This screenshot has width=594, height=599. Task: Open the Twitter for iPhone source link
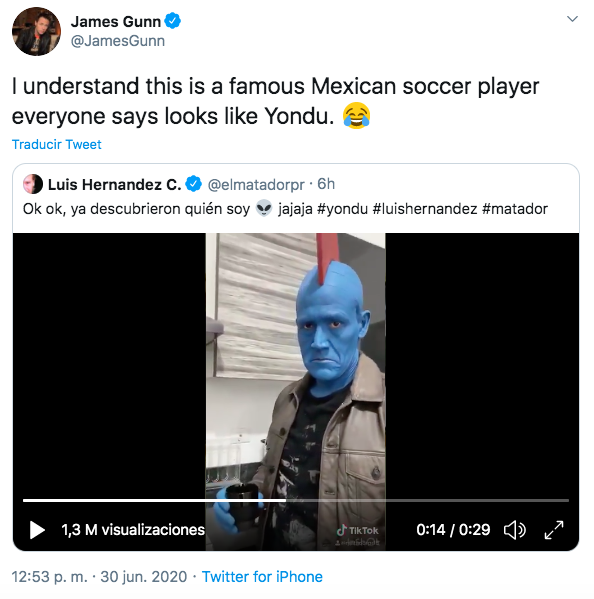point(262,577)
